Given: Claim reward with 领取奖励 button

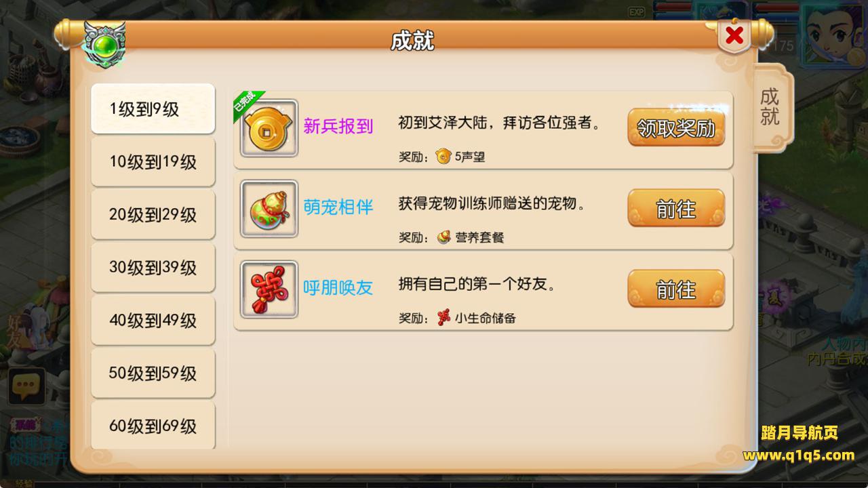Looking at the screenshot, I should (676, 127).
